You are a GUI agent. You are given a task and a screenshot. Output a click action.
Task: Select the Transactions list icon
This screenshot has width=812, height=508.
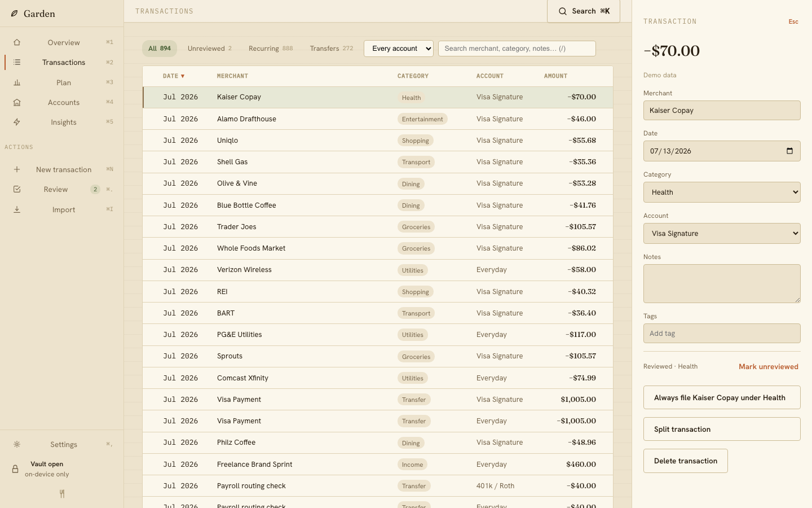17,63
